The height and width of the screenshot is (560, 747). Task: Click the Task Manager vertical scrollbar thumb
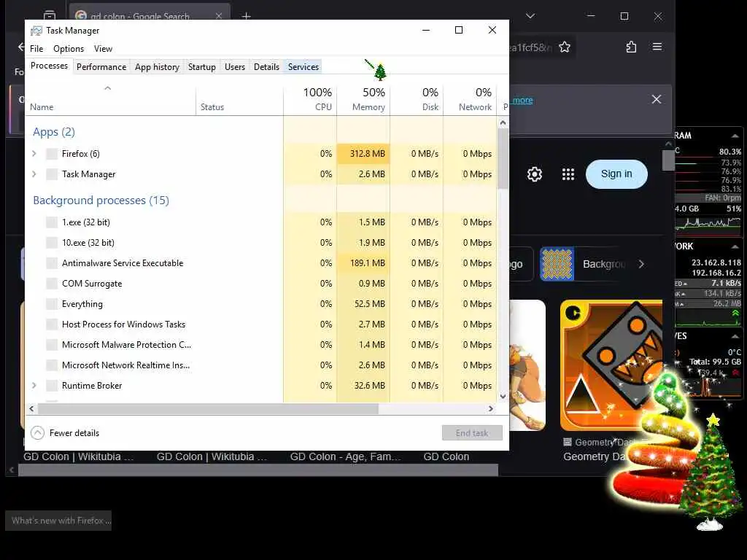tap(503, 158)
